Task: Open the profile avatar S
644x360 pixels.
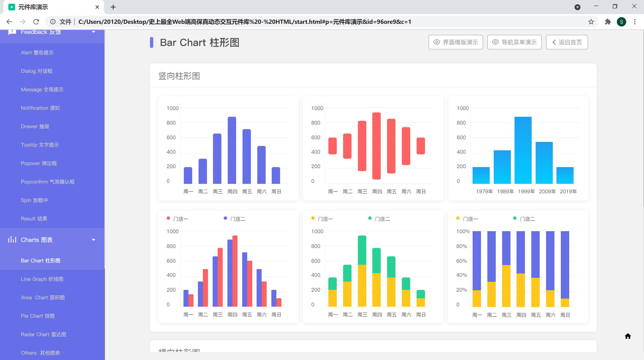Action: pyautogui.click(x=622, y=22)
